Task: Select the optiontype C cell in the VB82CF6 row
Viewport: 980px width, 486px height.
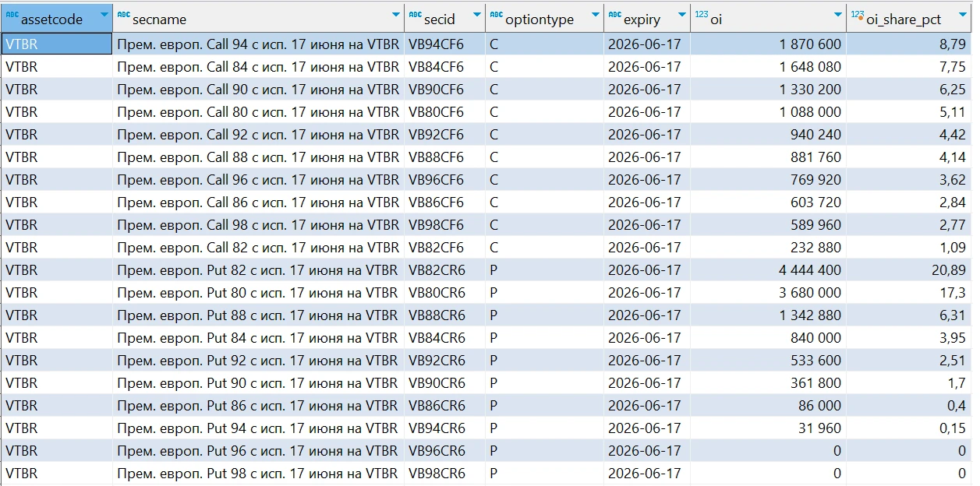Action: pyautogui.click(x=544, y=248)
